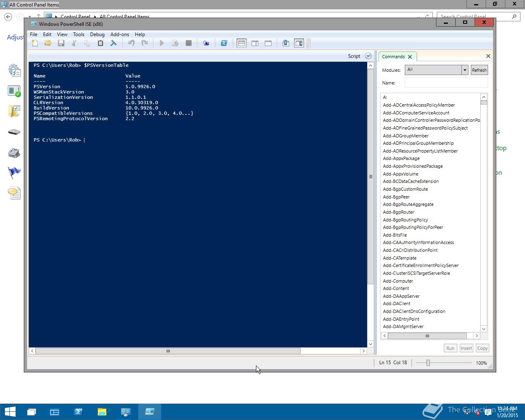Open the Debug menu
This screenshot has height=420, width=525.
point(97,34)
